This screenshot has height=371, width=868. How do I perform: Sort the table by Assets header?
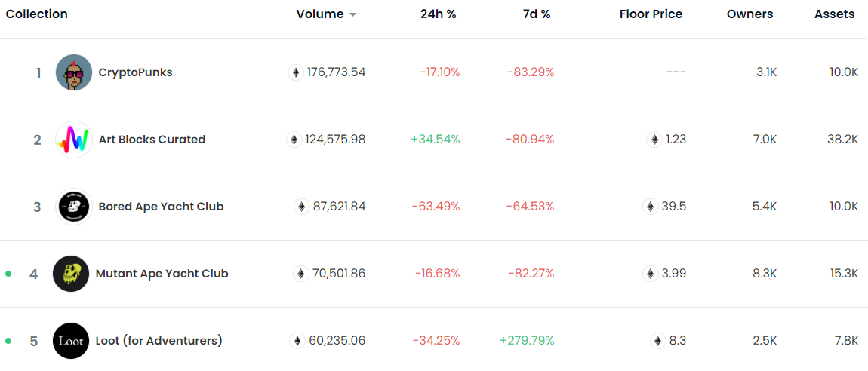(x=834, y=14)
